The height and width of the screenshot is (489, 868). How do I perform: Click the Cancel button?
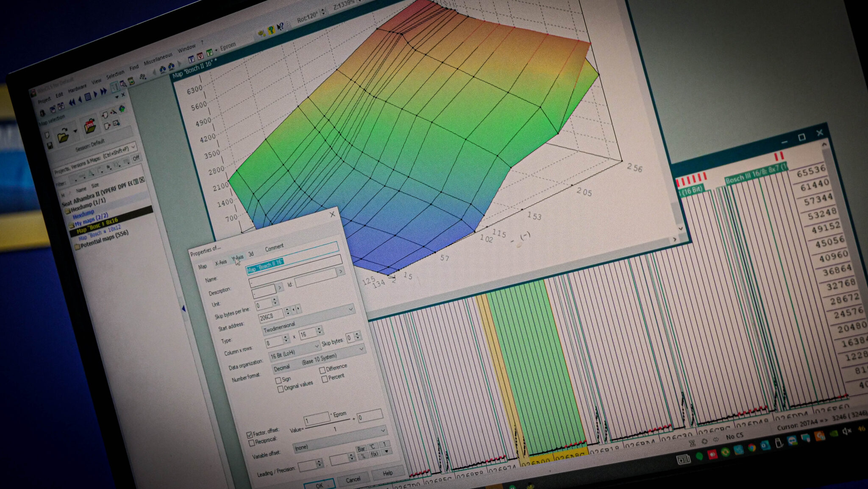[353, 479]
